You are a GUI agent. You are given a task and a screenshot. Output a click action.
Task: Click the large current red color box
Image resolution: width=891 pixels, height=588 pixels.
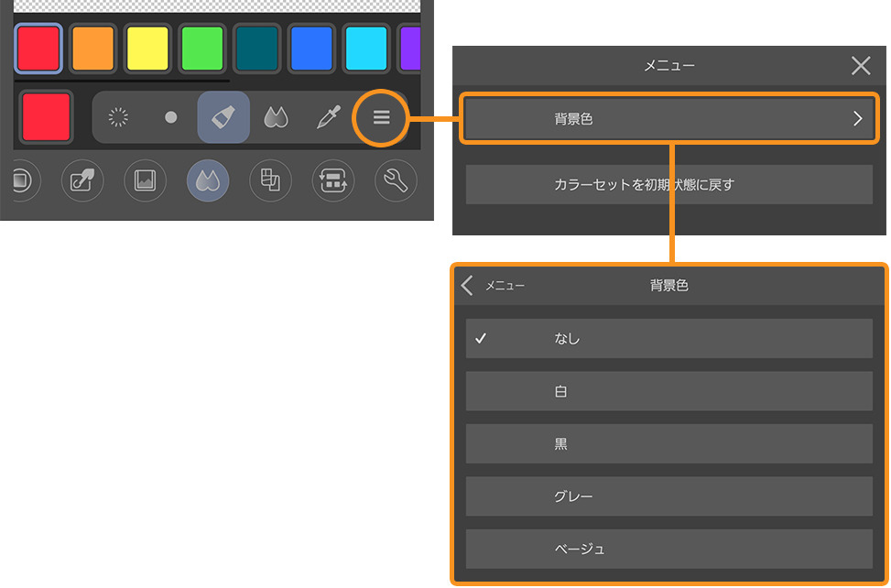click(46, 117)
